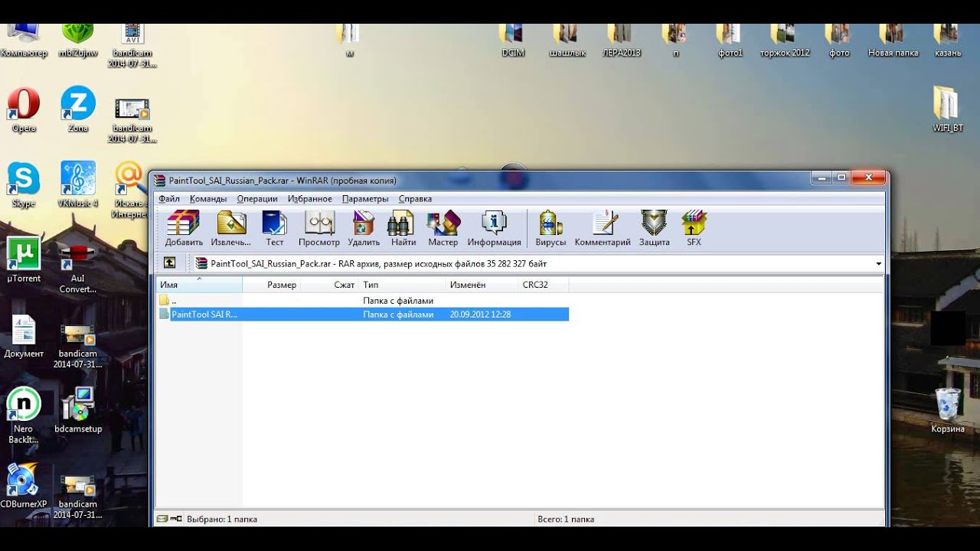980x551 pixels.
Task: Open the Команды menu
Action: (x=208, y=199)
